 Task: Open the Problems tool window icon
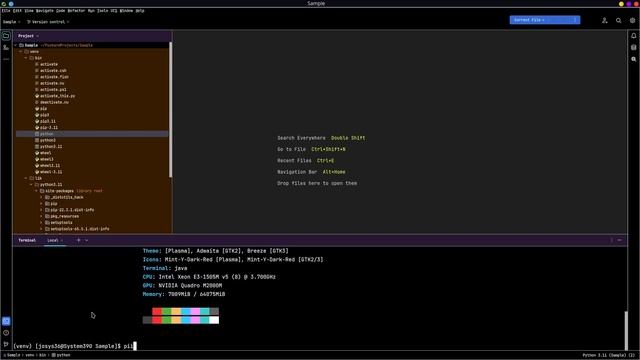6,333
